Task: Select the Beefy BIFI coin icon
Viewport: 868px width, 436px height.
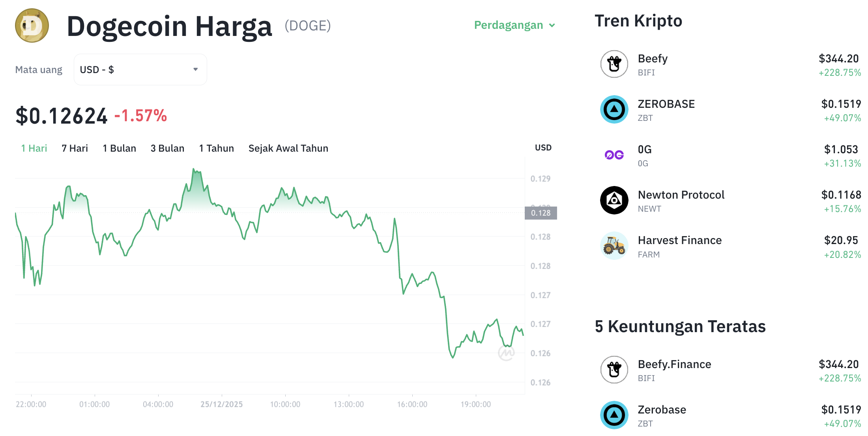Action: click(614, 64)
